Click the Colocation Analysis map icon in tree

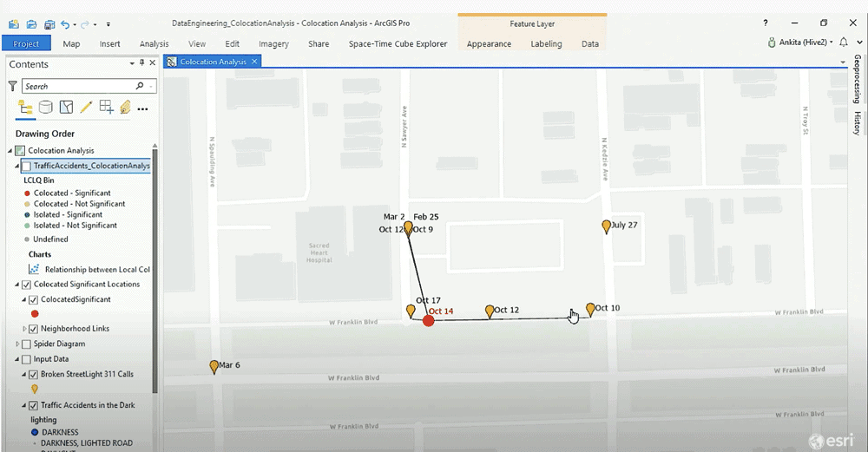(20, 150)
